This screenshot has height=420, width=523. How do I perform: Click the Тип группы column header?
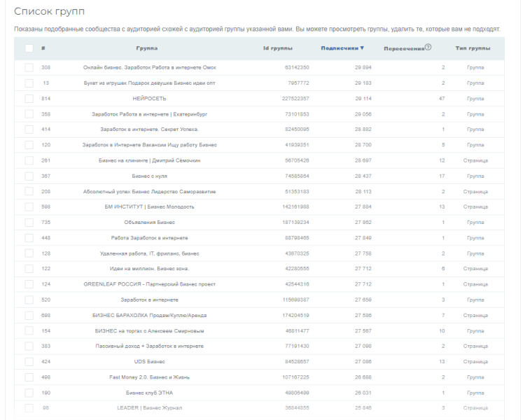pos(473,48)
